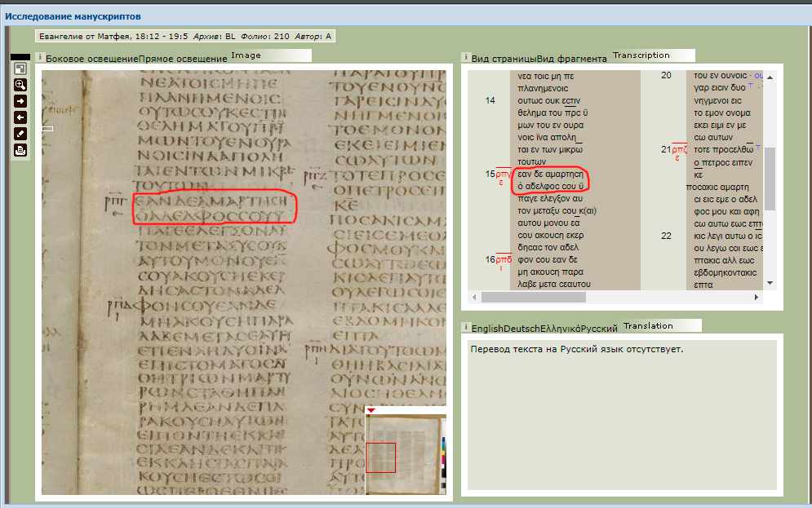Select Вид фрагмента transcription mode
The image size is (812, 508).
572,59
